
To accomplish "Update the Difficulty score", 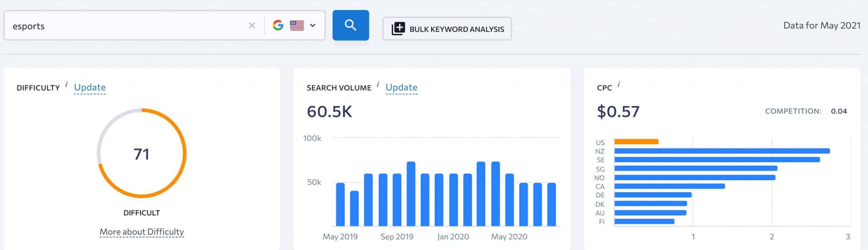I will point(90,87).
